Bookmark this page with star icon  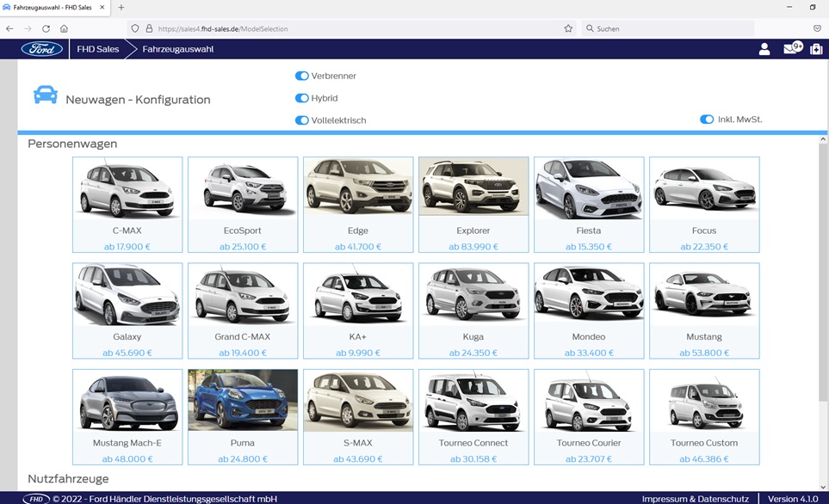click(x=568, y=28)
